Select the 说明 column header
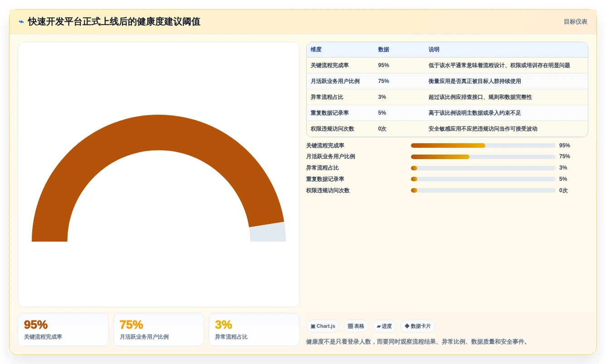Screen dimensions: 606x364 coord(434,50)
